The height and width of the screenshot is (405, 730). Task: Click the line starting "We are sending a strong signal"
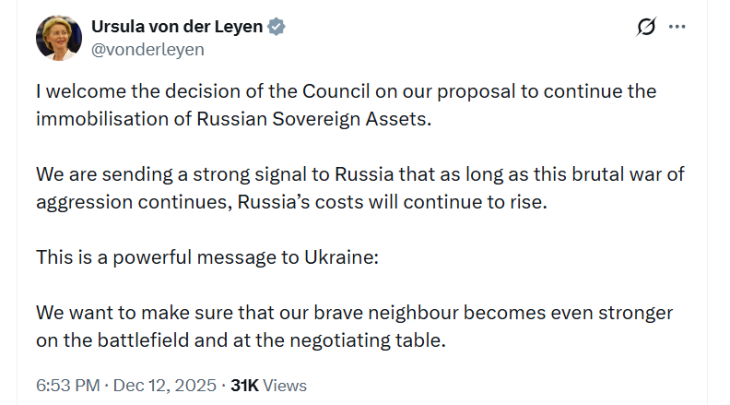point(358,174)
